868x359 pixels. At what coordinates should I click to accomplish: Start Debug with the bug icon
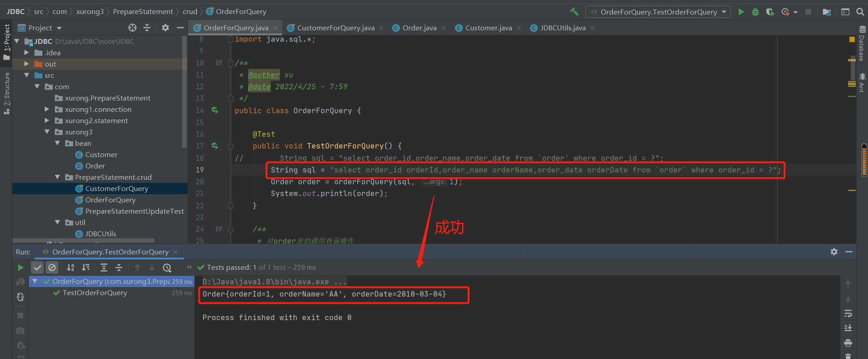pos(755,12)
